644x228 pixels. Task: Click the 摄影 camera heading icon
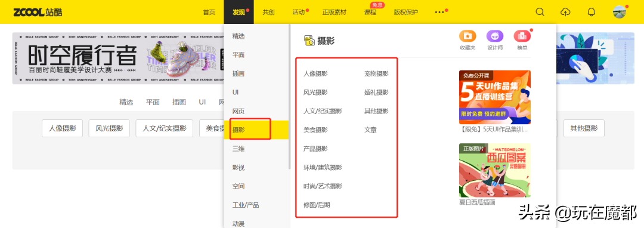click(x=309, y=40)
